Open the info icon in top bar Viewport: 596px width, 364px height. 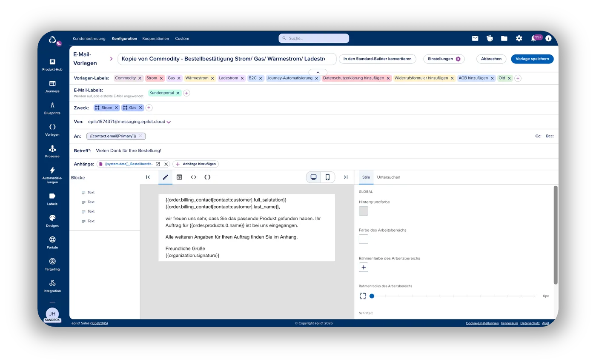pyautogui.click(x=548, y=38)
